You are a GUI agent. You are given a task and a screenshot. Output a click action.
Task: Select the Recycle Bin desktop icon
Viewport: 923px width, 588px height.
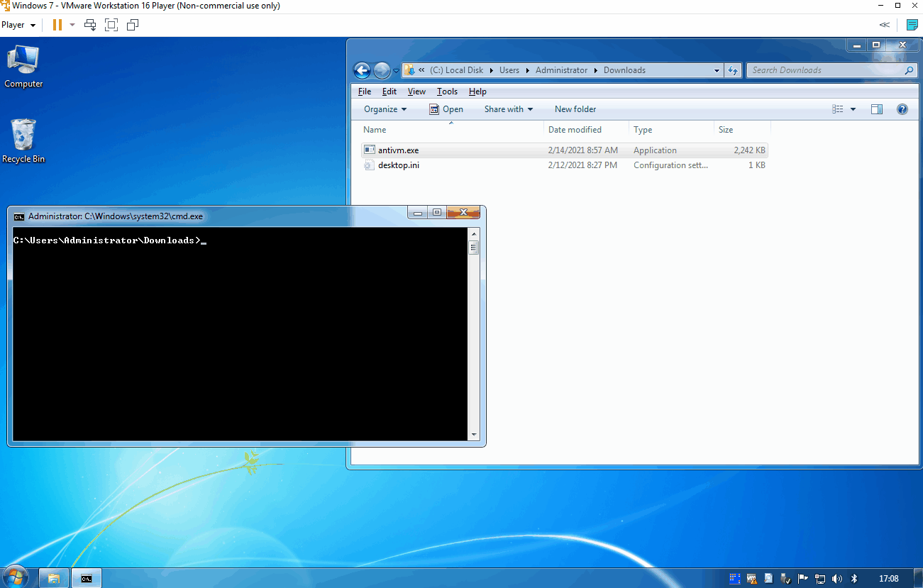(23, 141)
